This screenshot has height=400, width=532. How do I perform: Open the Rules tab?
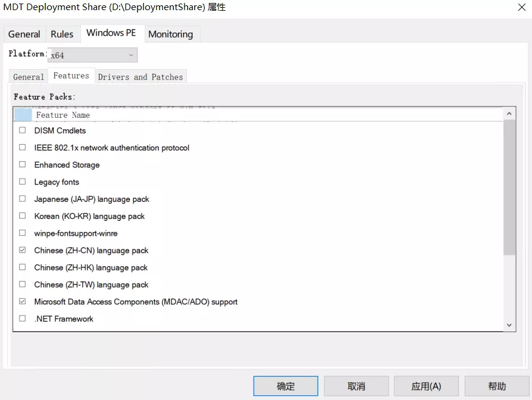click(x=62, y=35)
